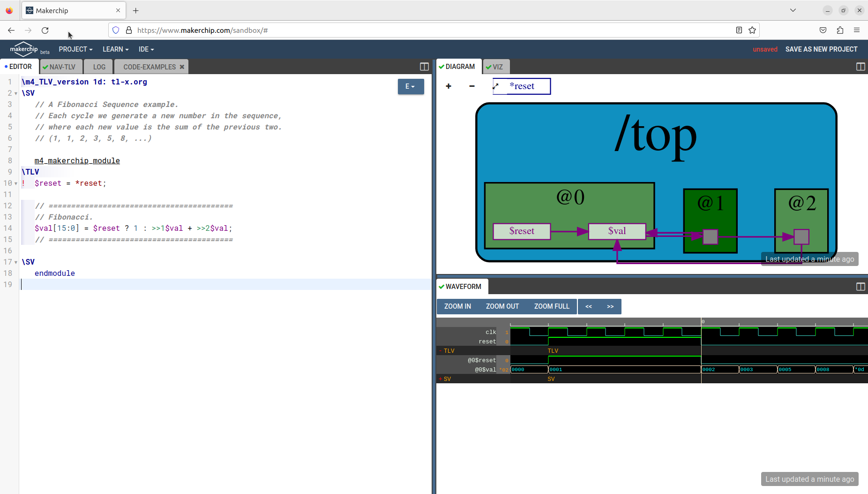Bookmark this page with star icon
Screen dimensions: 868x494
point(752,30)
